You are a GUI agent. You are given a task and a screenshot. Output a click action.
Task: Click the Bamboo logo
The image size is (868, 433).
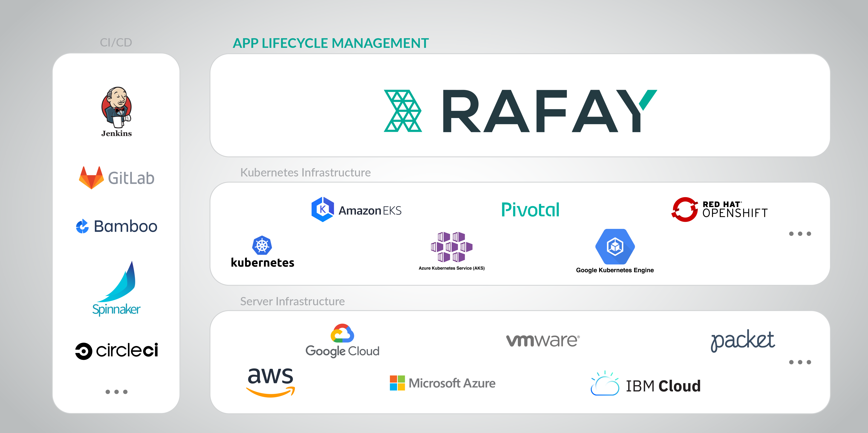pos(116,226)
